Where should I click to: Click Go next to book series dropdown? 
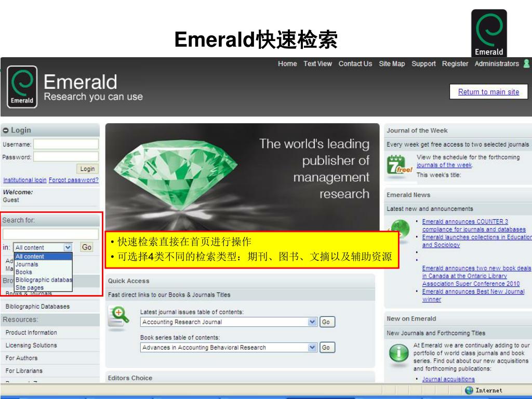click(327, 348)
